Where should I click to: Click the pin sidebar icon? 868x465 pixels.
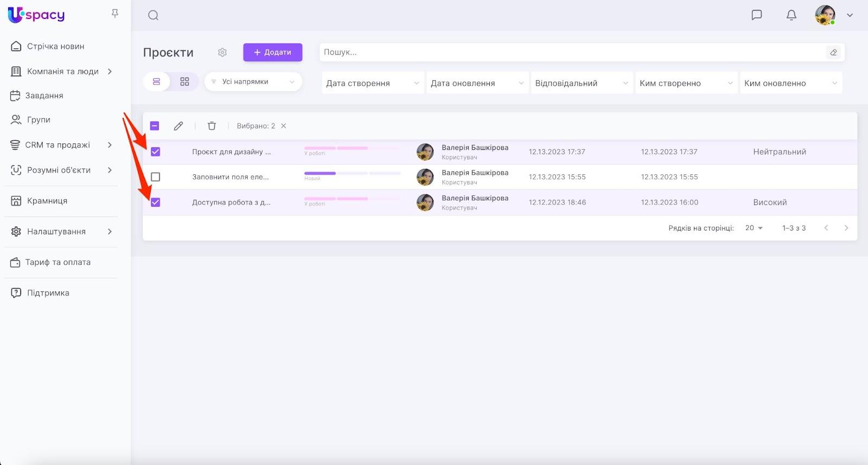pos(115,14)
